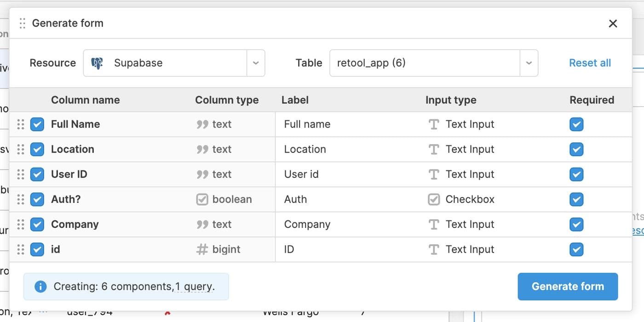Click the Supabase database icon in Resource field
The width and height of the screenshot is (644, 322).
click(97, 63)
